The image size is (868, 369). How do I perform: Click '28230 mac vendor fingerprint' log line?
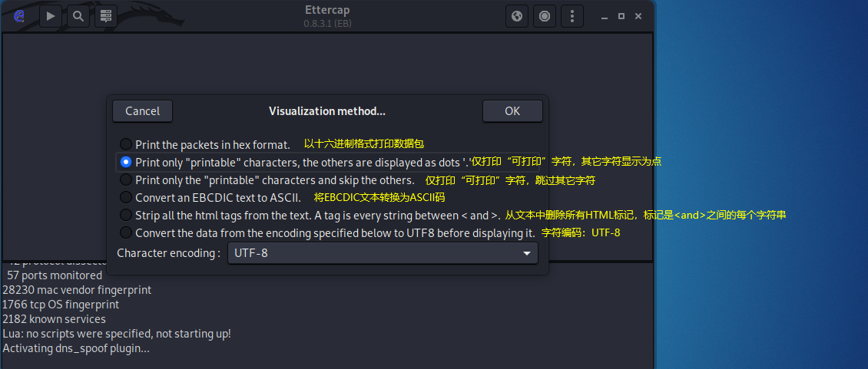pos(77,290)
